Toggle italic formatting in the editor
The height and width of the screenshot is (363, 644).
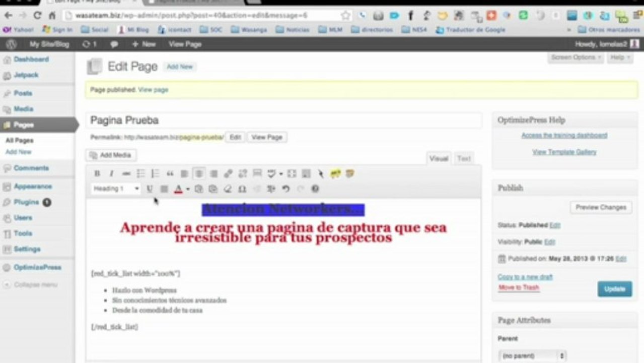[x=111, y=173]
